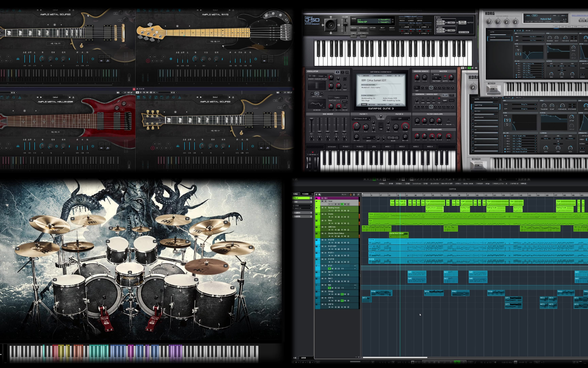Enable read automation on Strings track
The width and height of the screenshot is (588, 368).
tap(342, 294)
